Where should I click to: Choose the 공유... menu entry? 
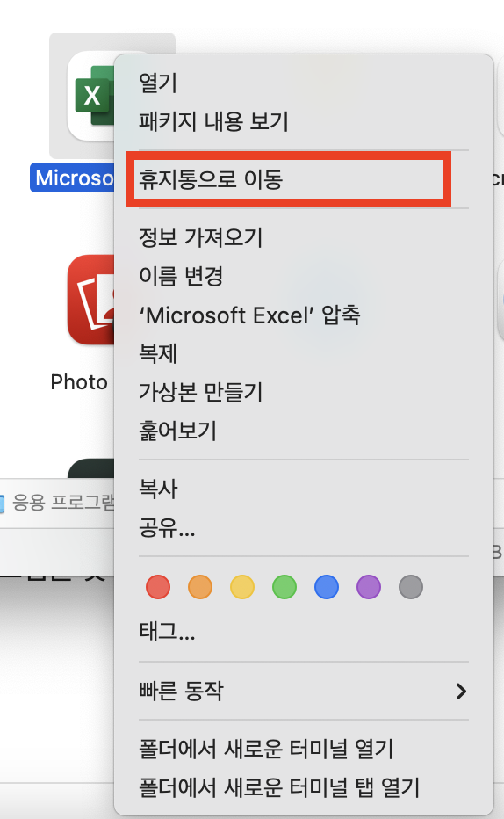tap(167, 527)
